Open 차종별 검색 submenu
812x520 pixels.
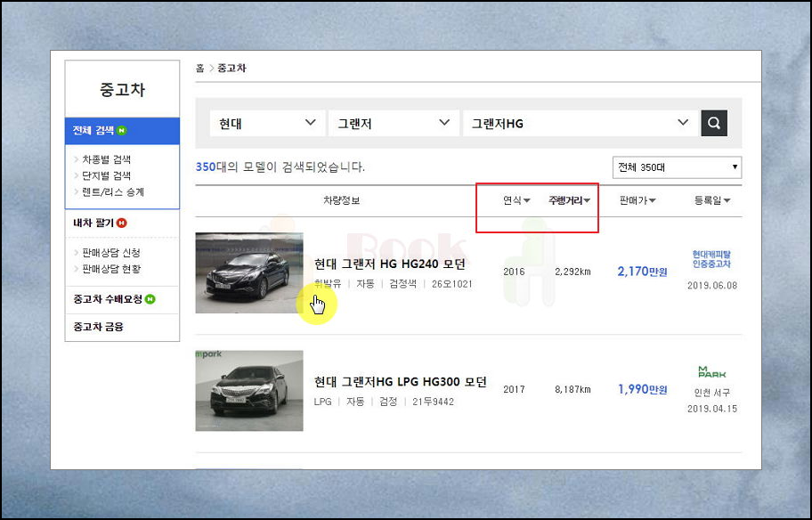[x=106, y=159]
